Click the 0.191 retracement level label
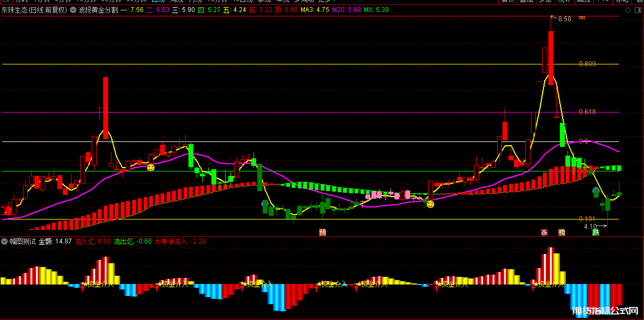This screenshot has height=320, width=644. tap(587, 218)
